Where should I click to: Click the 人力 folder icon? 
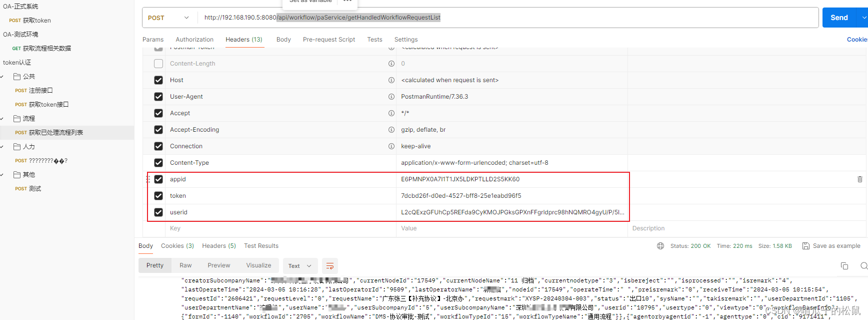pyautogui.click(x=17, y=147)
